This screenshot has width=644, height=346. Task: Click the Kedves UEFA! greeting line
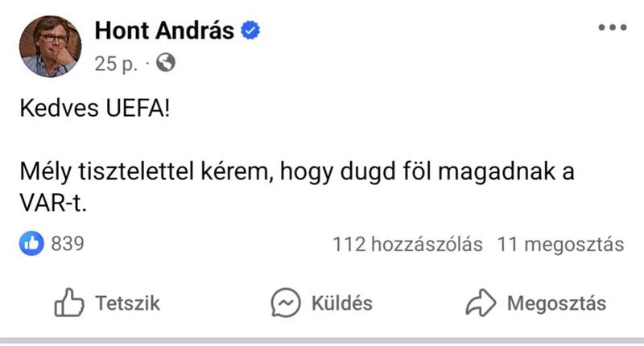pyautogui.click(x=95, y=110)
